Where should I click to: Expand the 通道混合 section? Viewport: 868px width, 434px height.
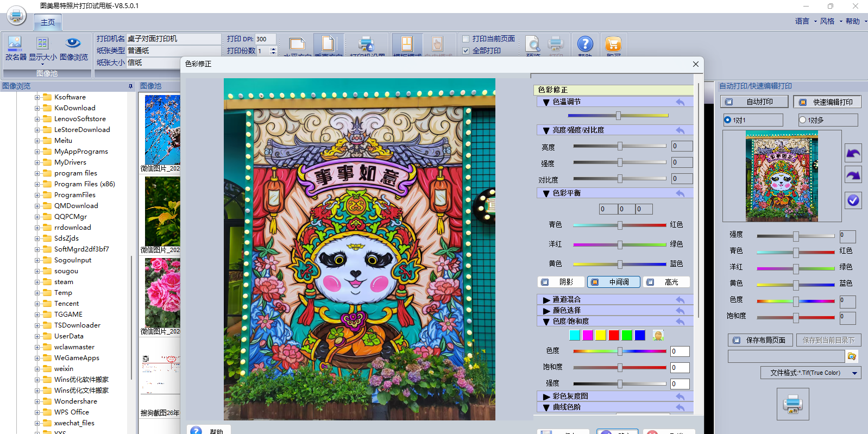click(546, 300)
